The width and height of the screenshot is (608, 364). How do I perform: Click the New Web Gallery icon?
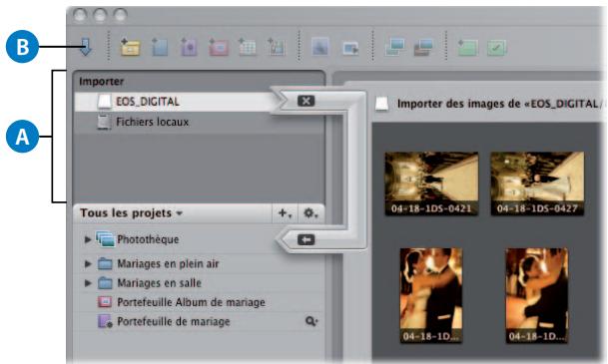[277, 47]
